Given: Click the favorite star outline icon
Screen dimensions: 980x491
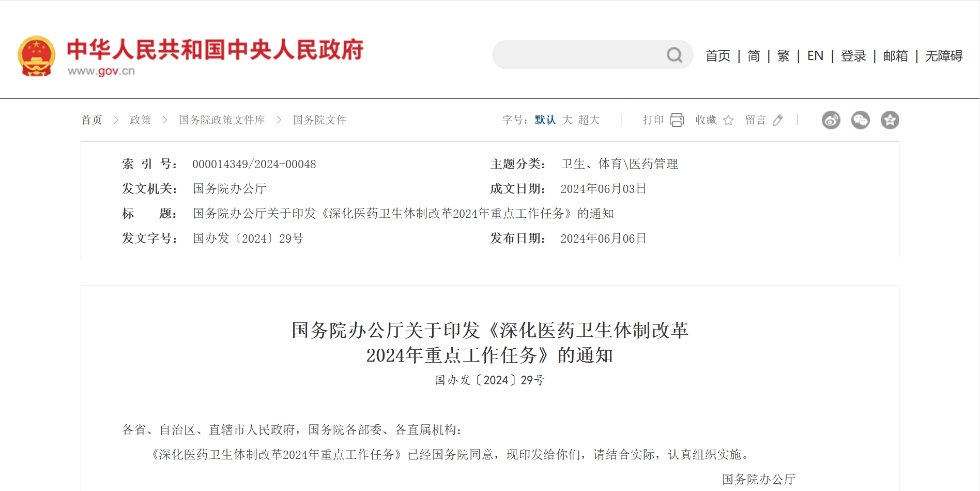Looking at the screenshot, I should [728, 121].
